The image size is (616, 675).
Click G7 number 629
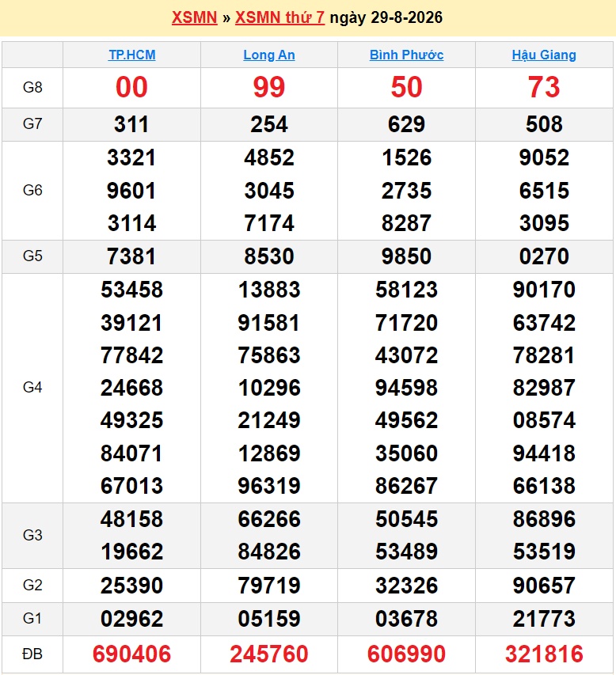coord(406,124)
